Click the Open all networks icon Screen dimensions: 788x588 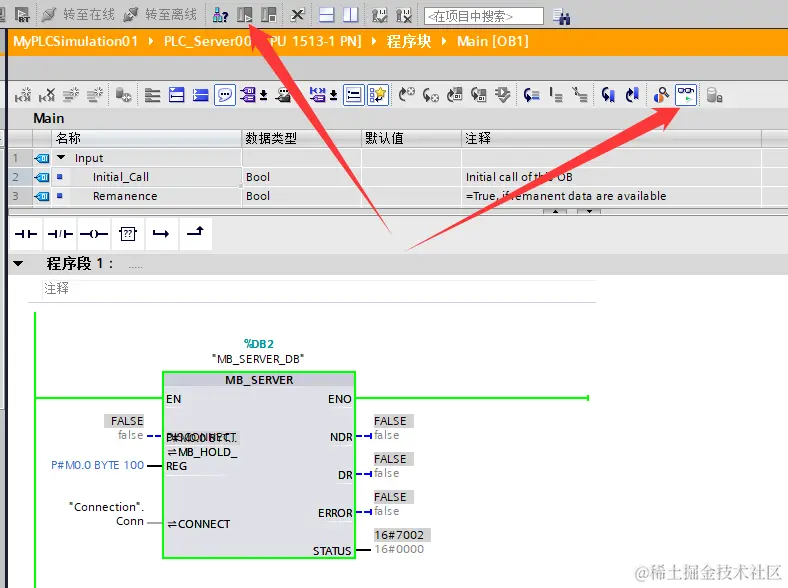176,94
